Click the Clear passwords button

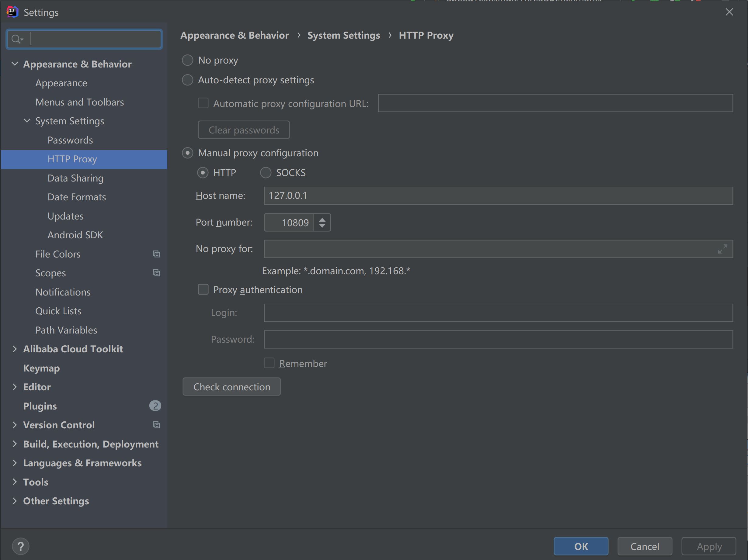pyautogui.click(x=244, y=130)
